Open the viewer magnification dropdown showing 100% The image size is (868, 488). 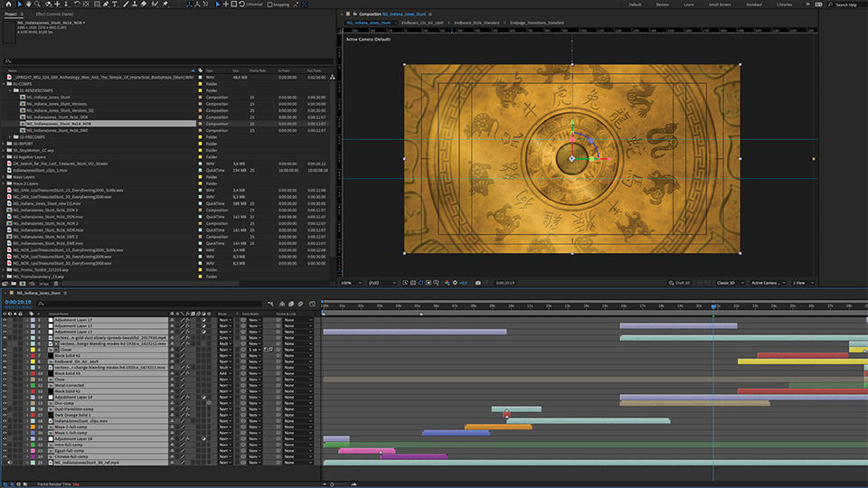pyautogui.click(x=350, y=283)
